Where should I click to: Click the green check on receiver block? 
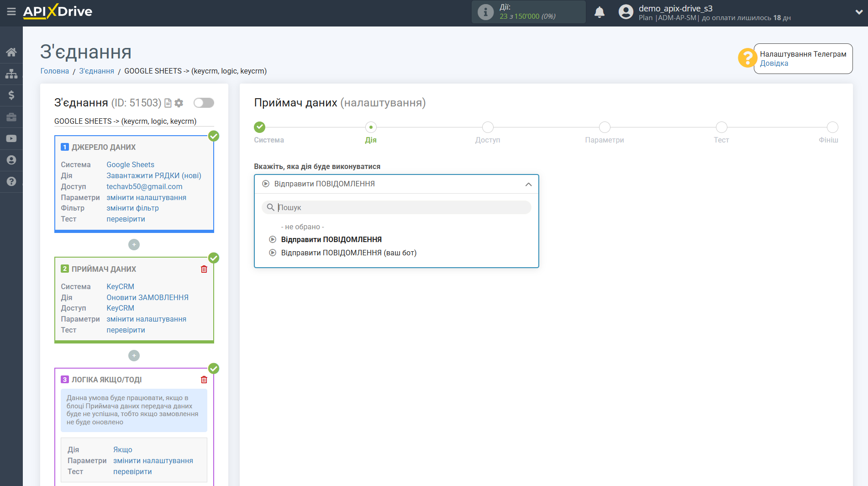(214, 258)
